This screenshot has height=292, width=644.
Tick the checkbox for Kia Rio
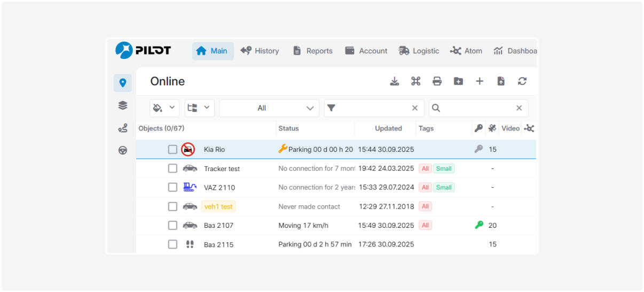click(172, 150)
